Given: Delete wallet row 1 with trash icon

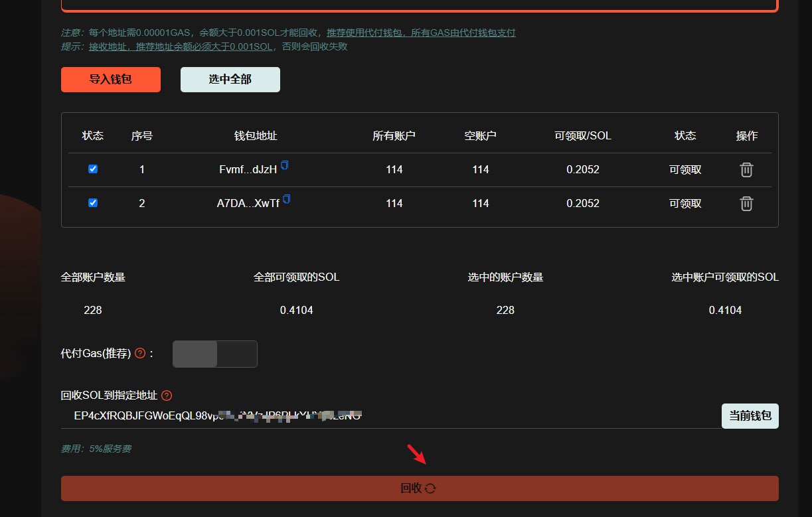Looking at the screenshot, I should click(746, 170).
